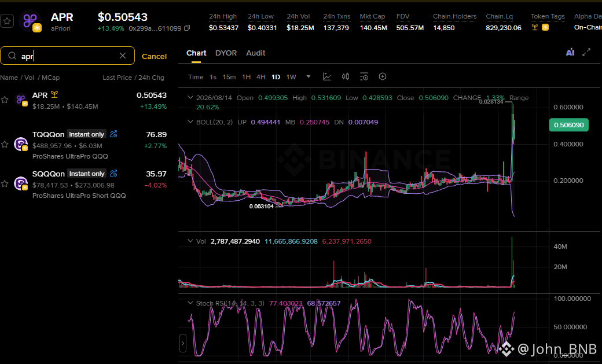
Task: Collapse the BOLL indicator legend
Action: [190, 122]
